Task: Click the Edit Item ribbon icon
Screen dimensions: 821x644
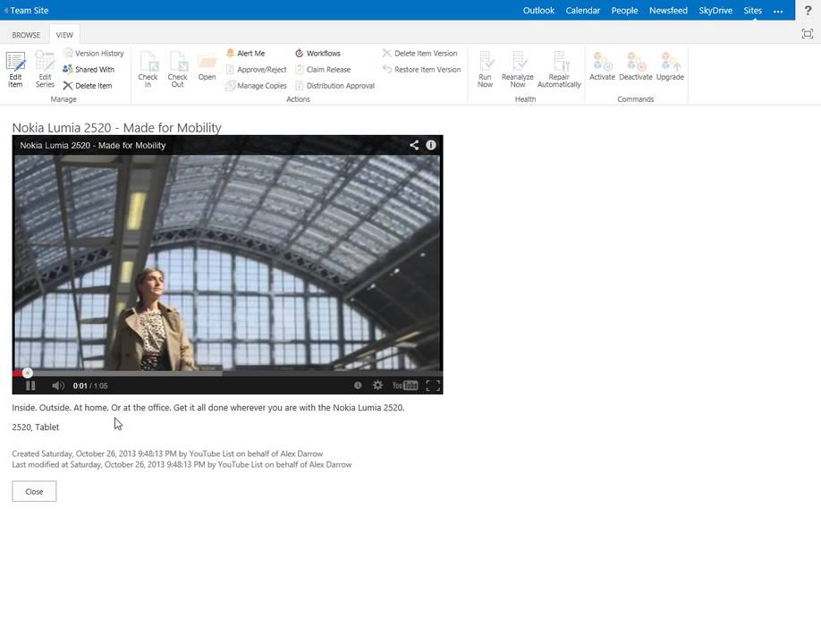Action: 15,69
